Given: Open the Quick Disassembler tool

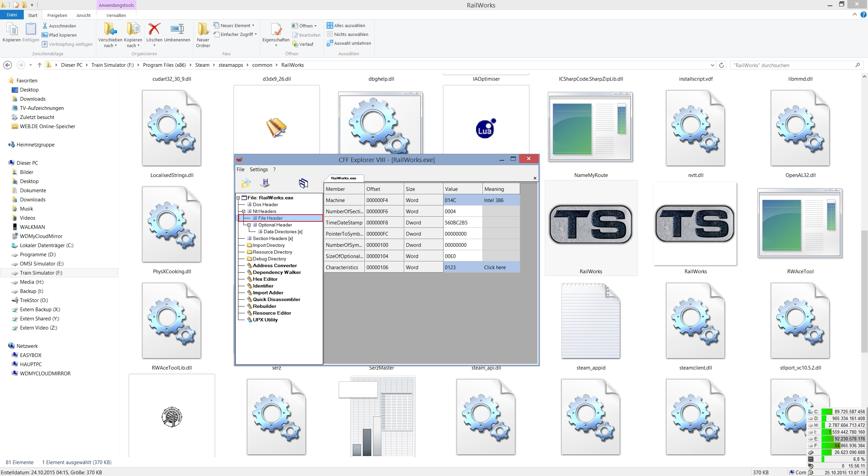Looking at the screenshot, I should (x=276, y=299).
